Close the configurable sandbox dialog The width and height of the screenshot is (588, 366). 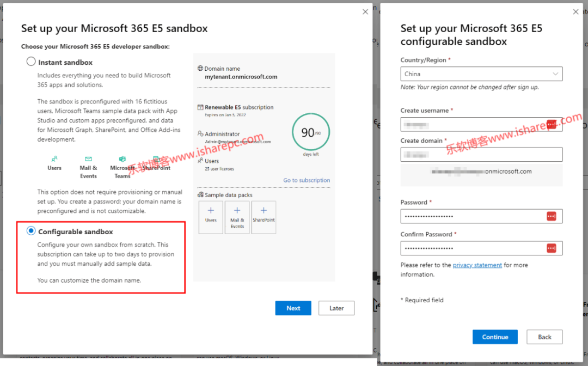(576, 11)
